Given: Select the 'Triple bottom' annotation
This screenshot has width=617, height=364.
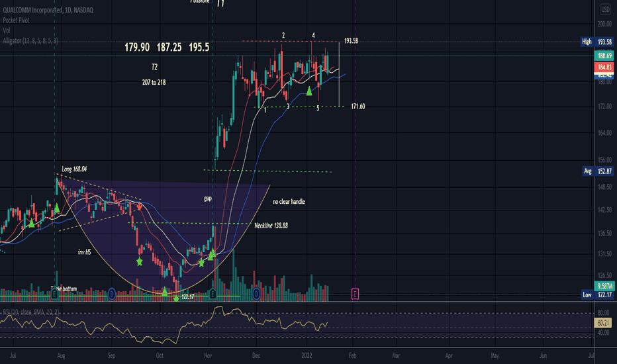Looking at the screenshot, I should [64, 289].
